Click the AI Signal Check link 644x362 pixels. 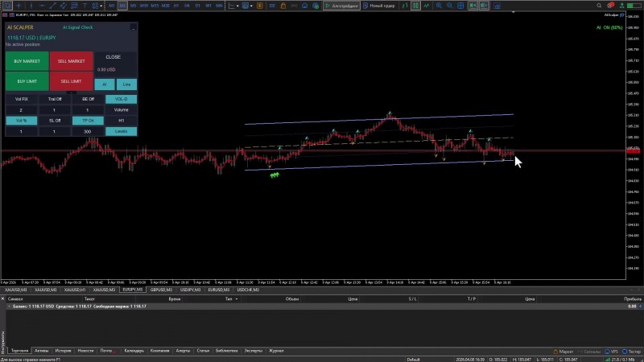pos(77,27)
